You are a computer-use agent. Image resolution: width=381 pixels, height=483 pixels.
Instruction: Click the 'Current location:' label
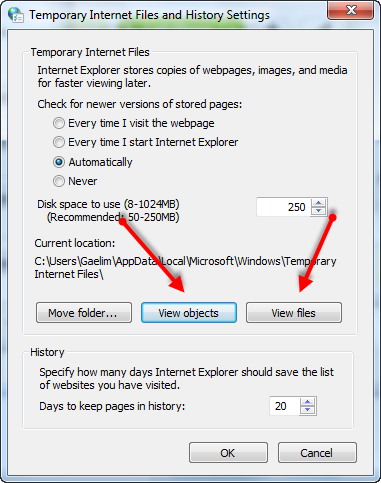point(75,243)
